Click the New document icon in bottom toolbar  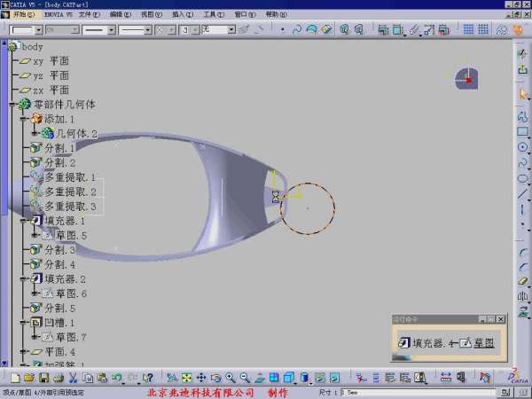17,378
